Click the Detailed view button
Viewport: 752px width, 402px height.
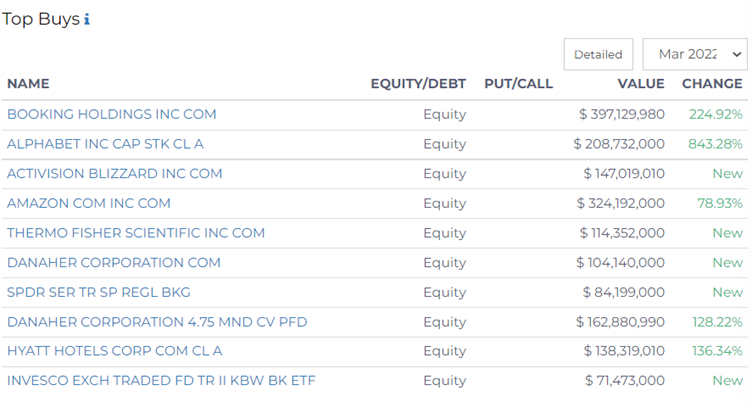coord(598,54)
